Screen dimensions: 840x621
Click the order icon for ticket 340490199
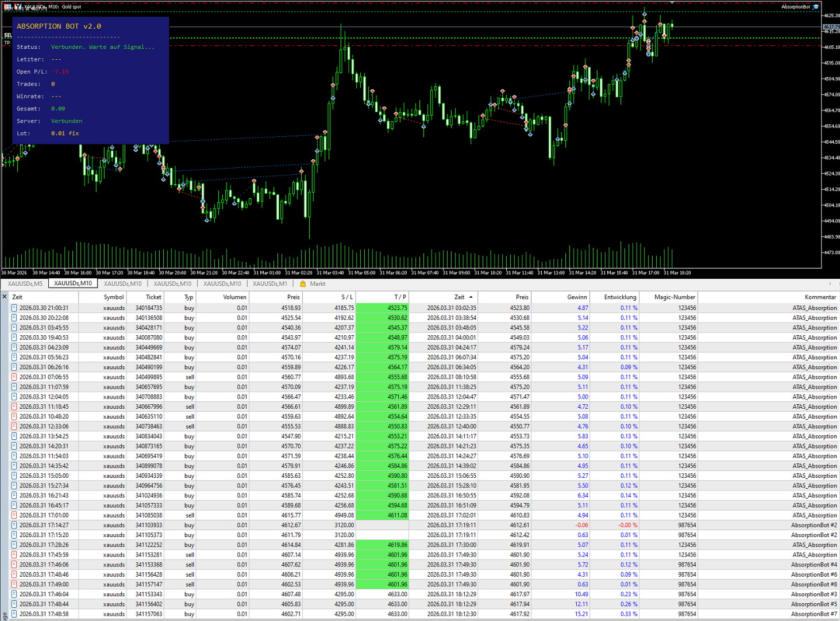14,367
